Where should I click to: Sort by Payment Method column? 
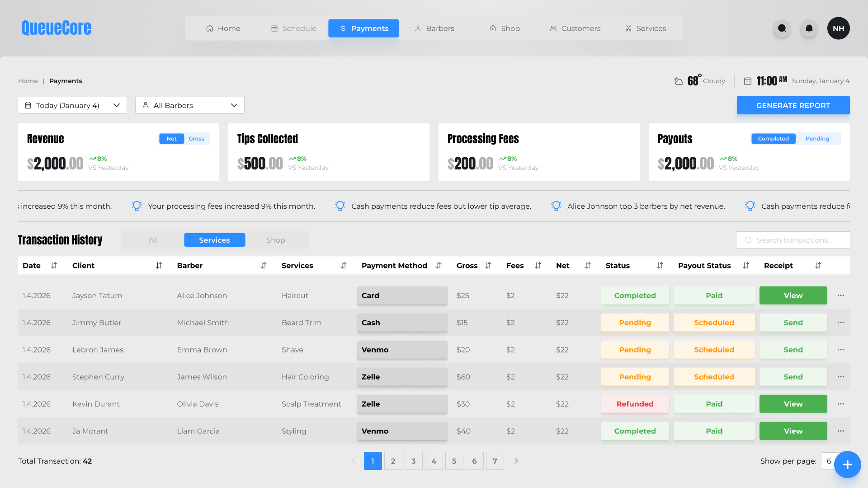point(438,266)
